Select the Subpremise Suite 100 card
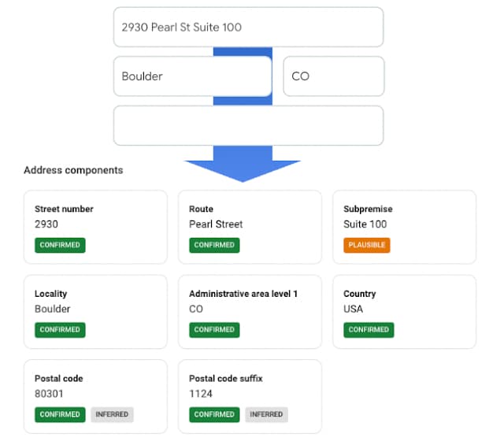Screen dimensions: 504x441 point(404,228)
